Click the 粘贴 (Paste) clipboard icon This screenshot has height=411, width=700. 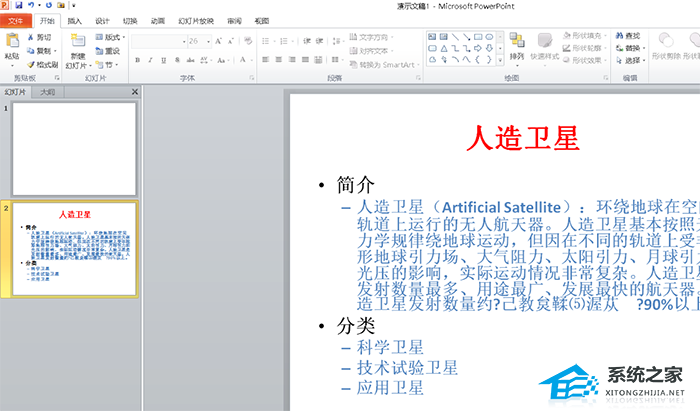[12, 41]
